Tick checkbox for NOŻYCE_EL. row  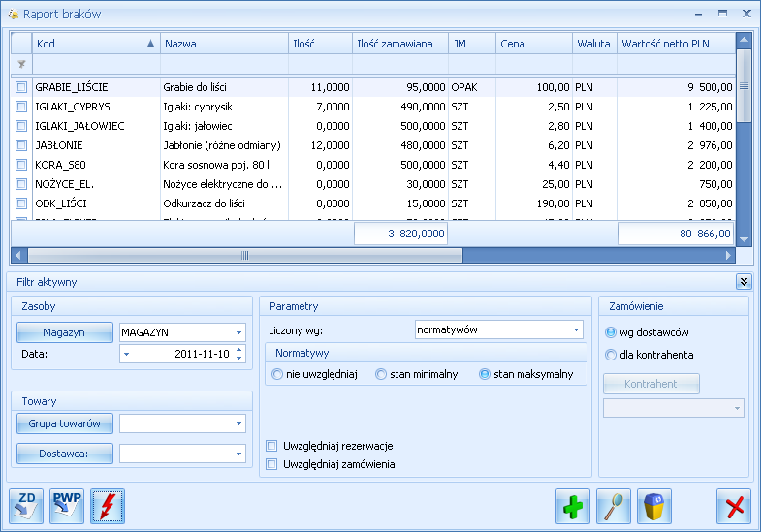coord(21,184)
